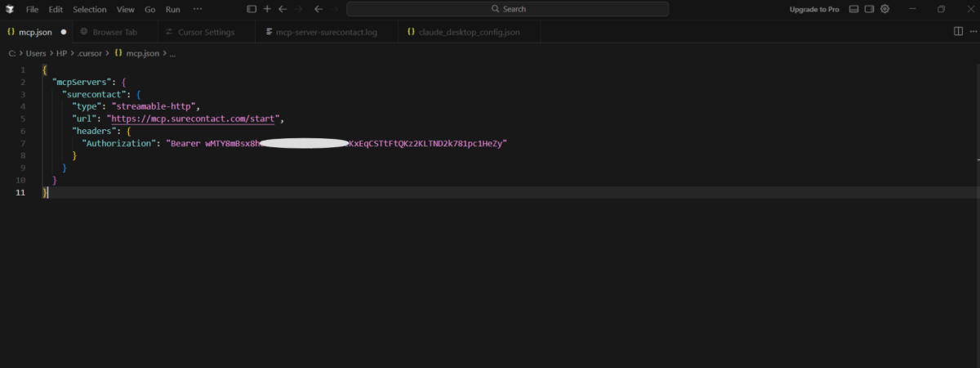Screen dimensions: 980x368
Task: Click the opening brace on line 1
Action: pyautogui.click(x=45, y=70)
